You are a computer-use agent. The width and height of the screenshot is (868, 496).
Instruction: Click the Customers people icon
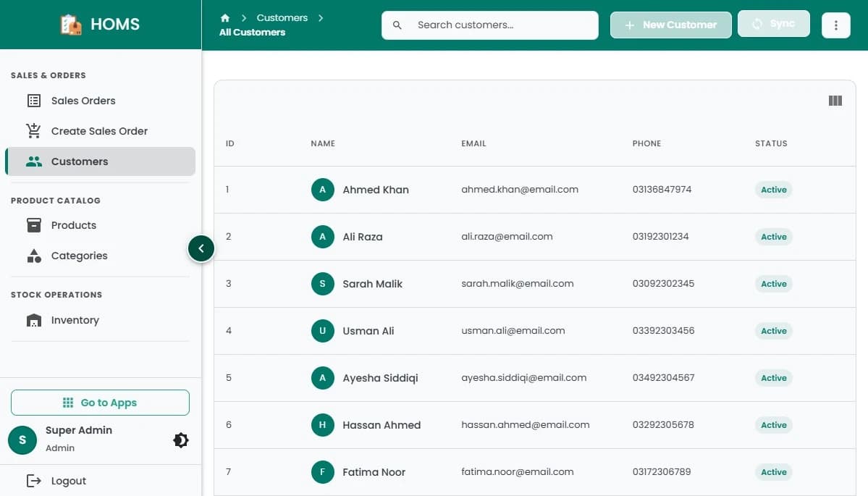[34, 161]
